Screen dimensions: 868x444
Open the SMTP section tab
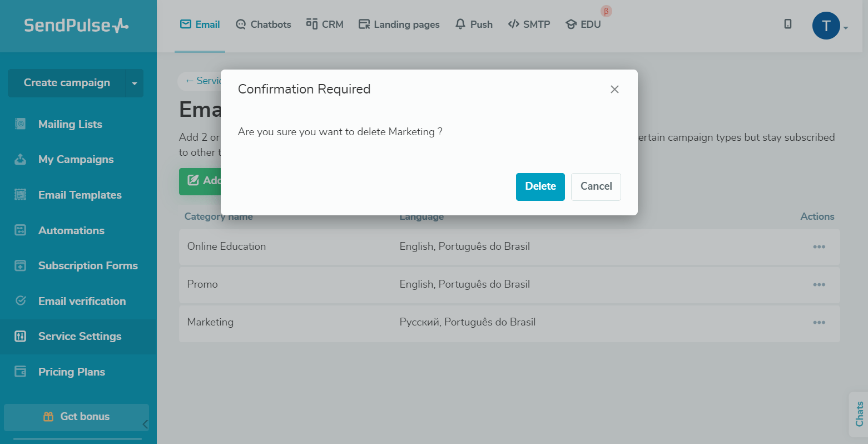pyautogui.click(x=529, y=24)
